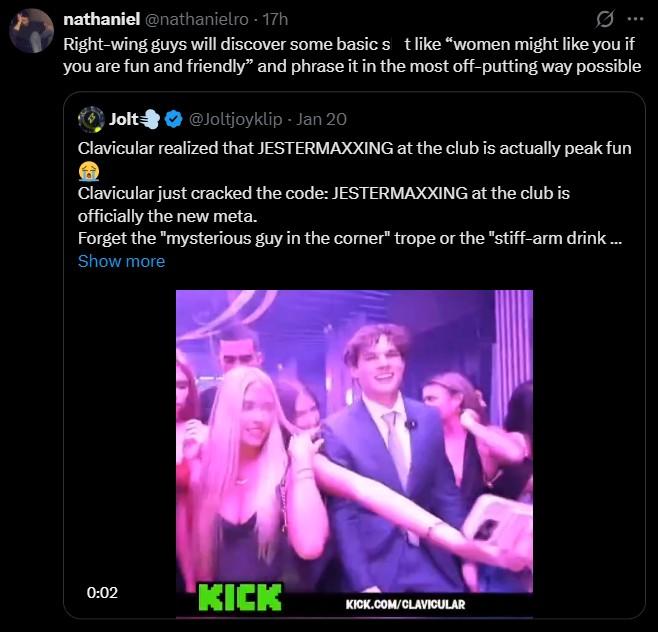Open nathaniel's profile via display name
Screen dimensions: 658x632
coord(101,19)
